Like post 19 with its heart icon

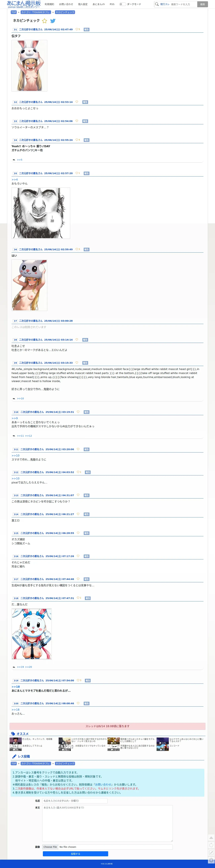coord(78,680)
